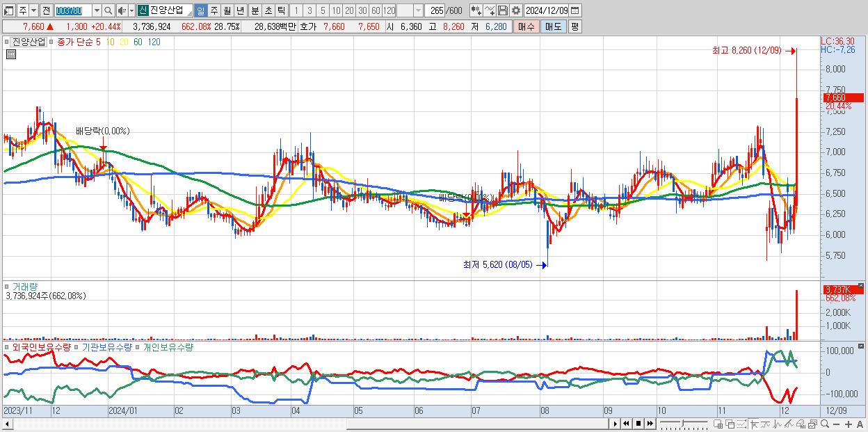Click the plus zoom-in icon at bottom right

coord(848,424)
